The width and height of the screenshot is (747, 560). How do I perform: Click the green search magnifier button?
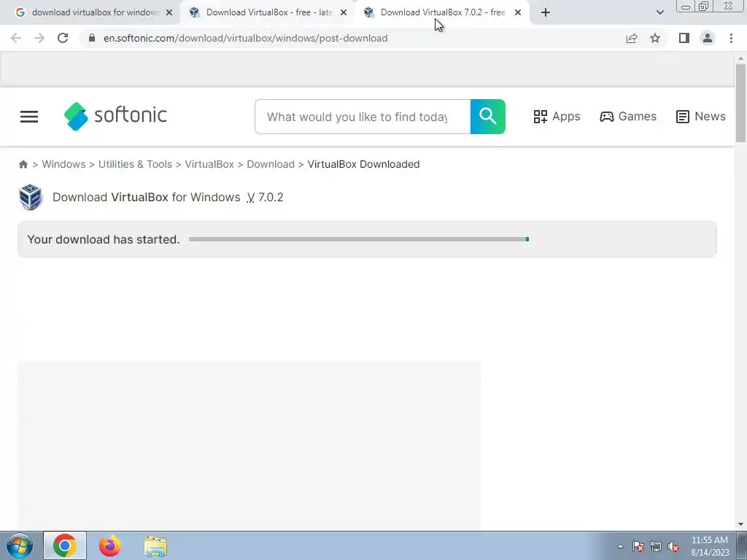click(x=488, y=117)
